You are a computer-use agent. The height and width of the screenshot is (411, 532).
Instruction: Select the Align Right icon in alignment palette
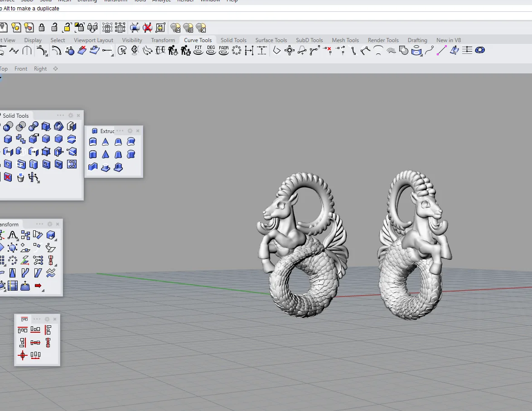coord(23,343)
